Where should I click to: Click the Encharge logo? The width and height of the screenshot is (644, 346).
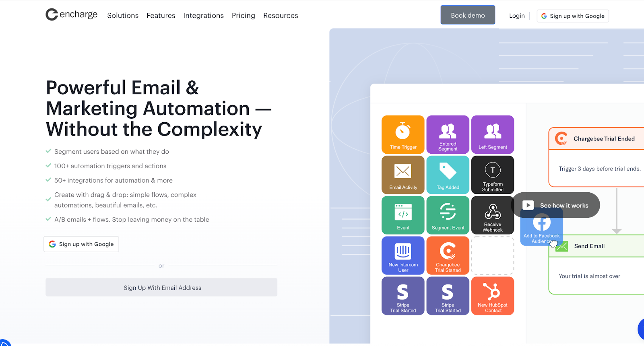tap(71, 15)
